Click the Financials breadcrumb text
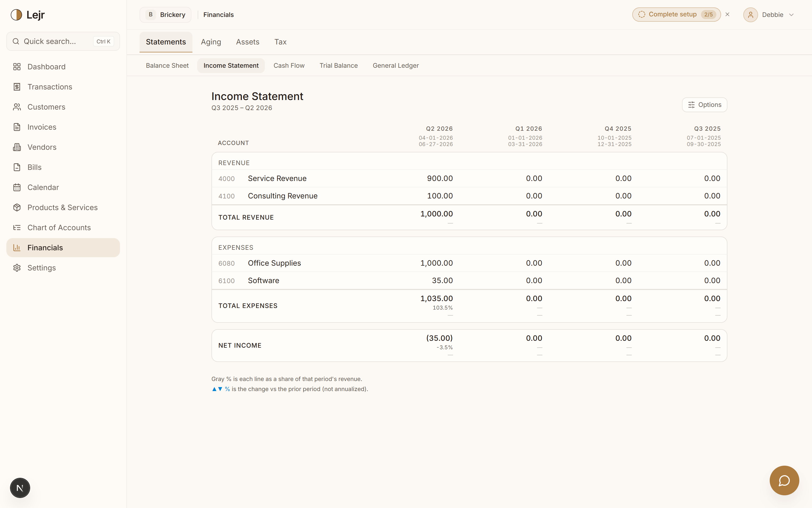This screenshot has height=508, width=812. point(218,15)
